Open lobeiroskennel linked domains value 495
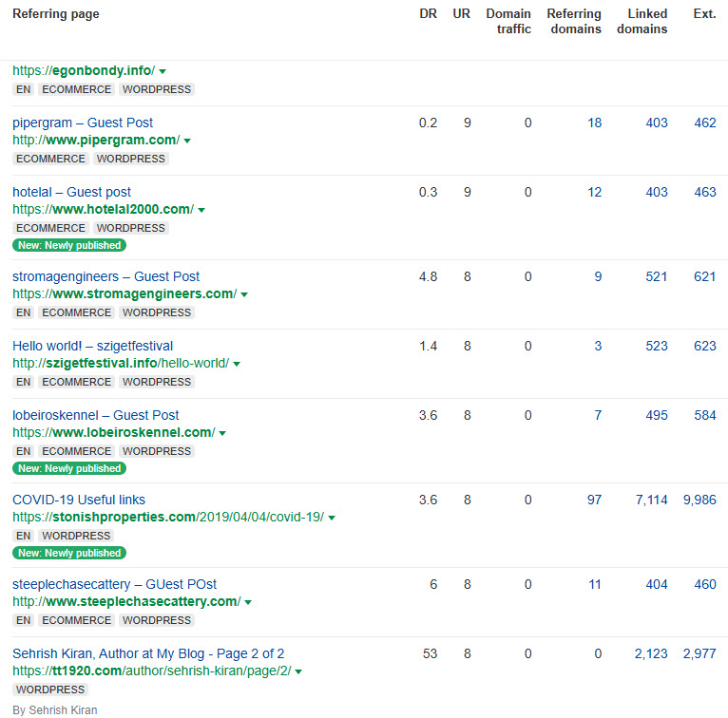728x718 pixels. pos(657,415)
